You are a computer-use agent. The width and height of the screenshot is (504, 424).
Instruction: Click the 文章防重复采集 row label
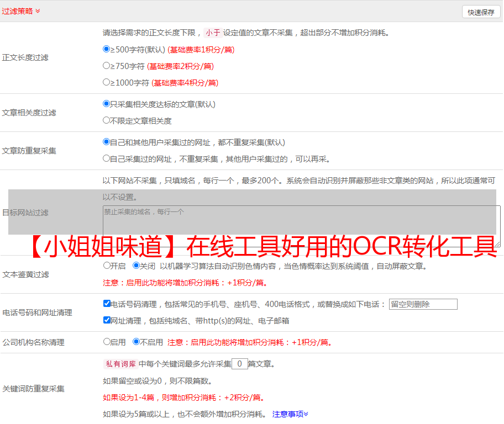pyautogui.click(x=29, y=151)
